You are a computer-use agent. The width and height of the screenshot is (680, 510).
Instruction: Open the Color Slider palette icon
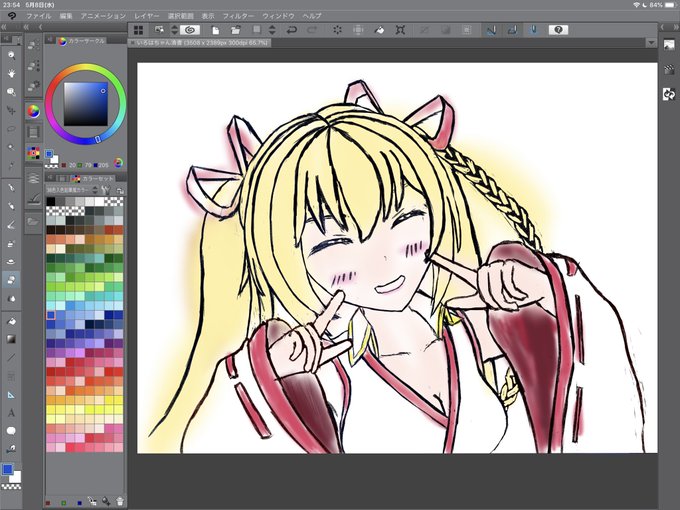(x=33, y=132)
